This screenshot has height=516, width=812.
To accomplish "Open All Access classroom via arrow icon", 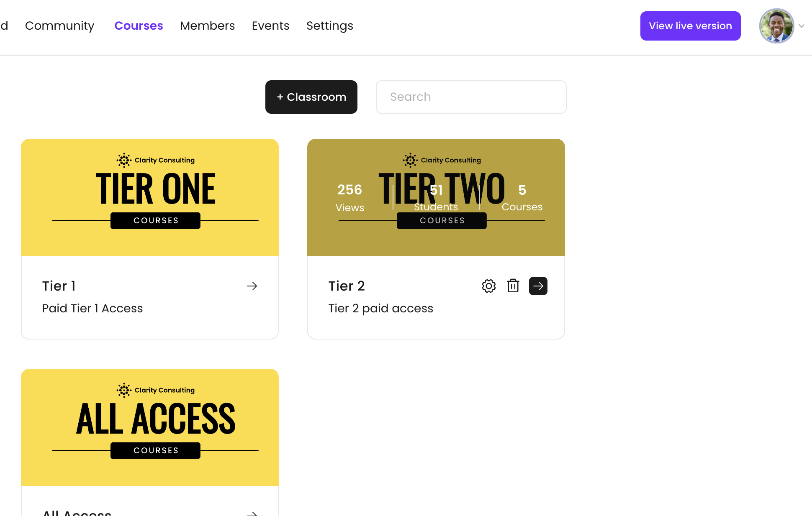I will click(x=252, y=513).
